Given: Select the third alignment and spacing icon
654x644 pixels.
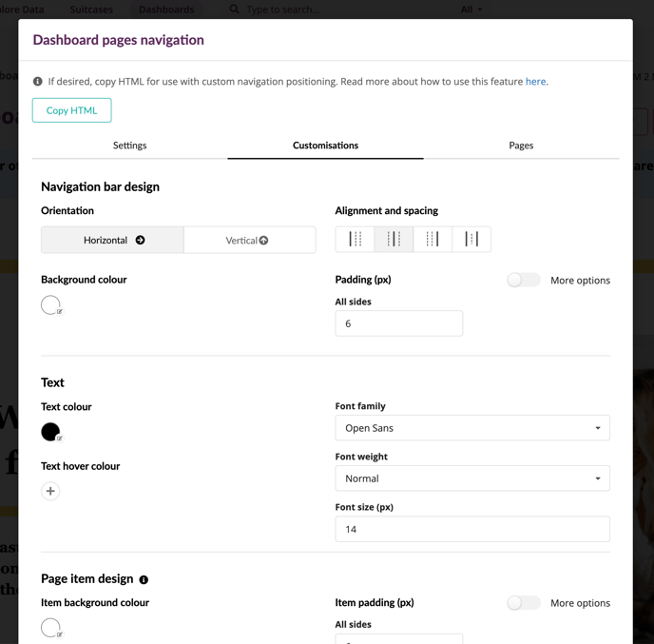Looking at the screenshot, I should [433, 239].
